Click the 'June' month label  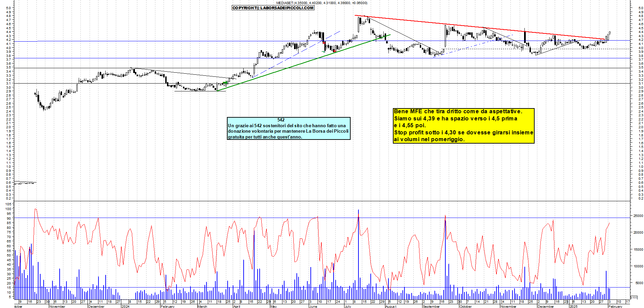[x=313, y=306]
